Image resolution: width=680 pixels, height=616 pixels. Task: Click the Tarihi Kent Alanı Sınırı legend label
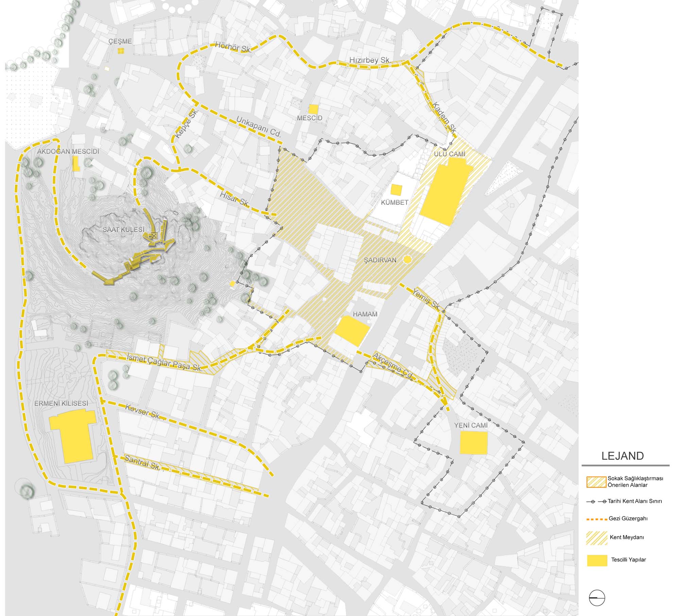[635, 501]
